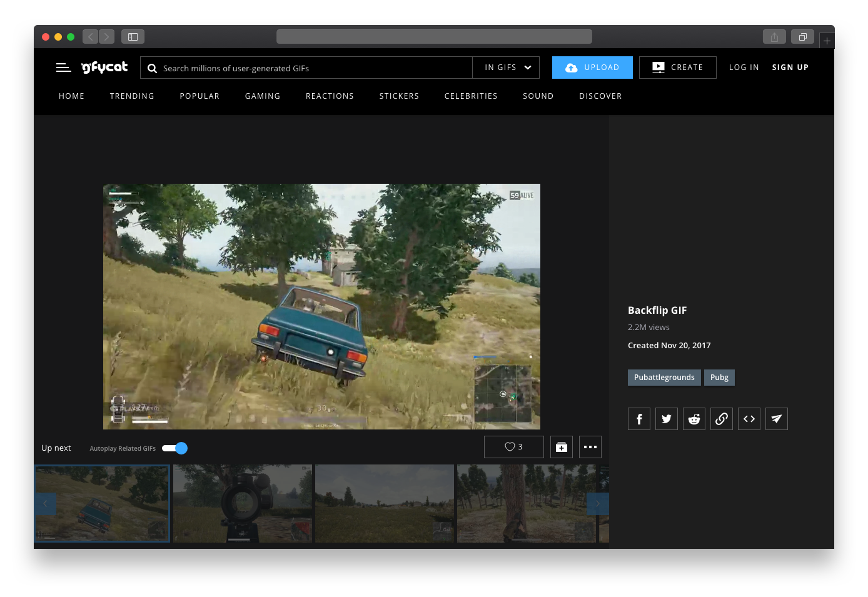Click the search magnifier icon

pos(152,68)
